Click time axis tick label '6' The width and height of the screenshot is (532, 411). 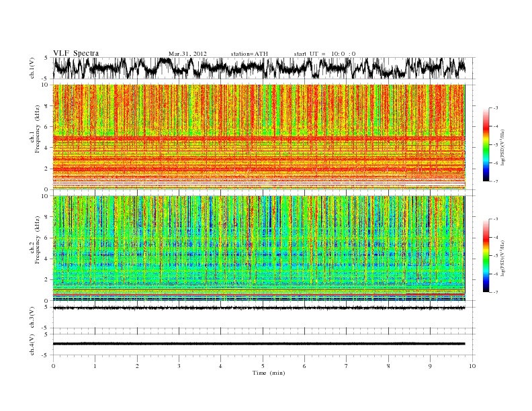[x=304, y=366]
